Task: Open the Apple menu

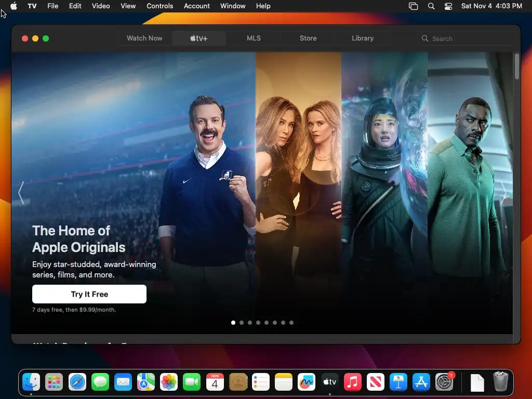Action: (x=14, y=6)
